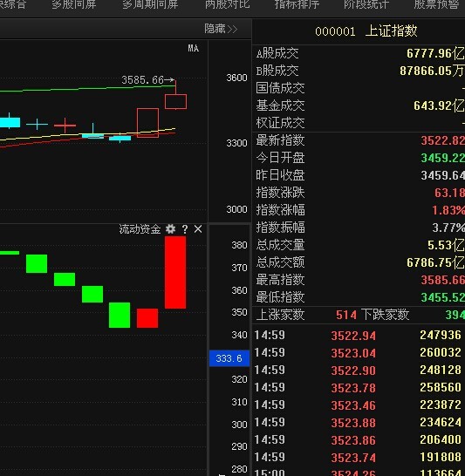
Task: Open the 流动资金 indicator settings gear
Action: click(170, 229)
